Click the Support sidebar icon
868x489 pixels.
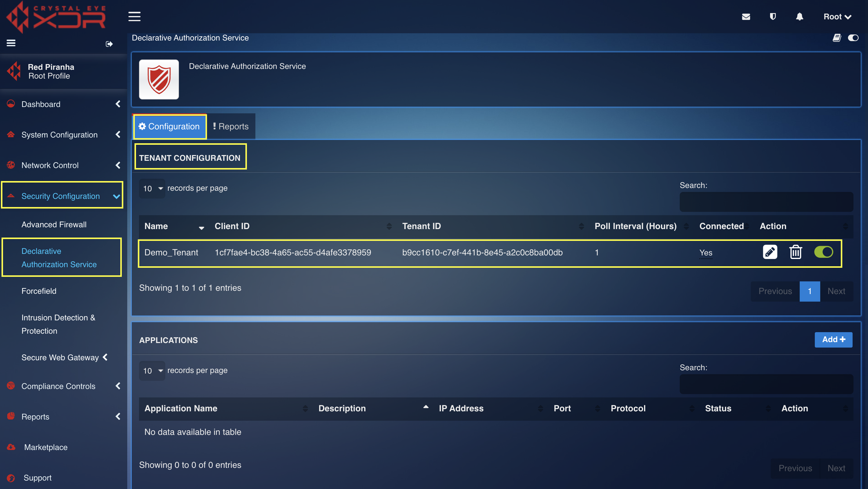pos(11,478)
